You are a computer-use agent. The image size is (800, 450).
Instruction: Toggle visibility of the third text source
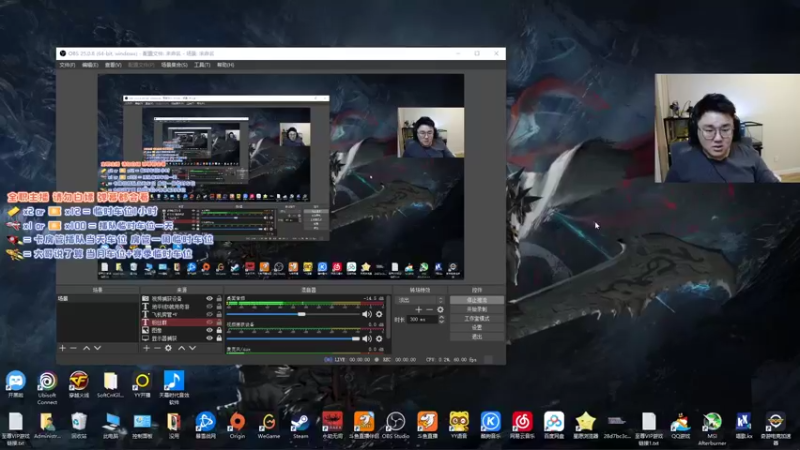[209, 314]
